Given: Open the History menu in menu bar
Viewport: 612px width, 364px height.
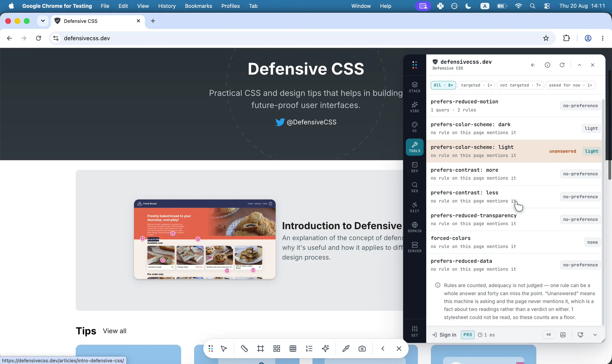Looking at the screenshot, I should (x=167, y=6).
